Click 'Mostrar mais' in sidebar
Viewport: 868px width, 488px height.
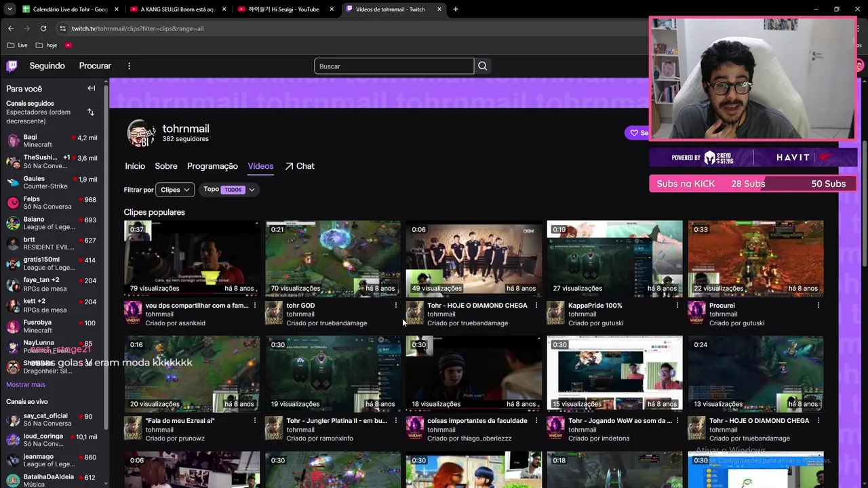[x=26, y=384]
